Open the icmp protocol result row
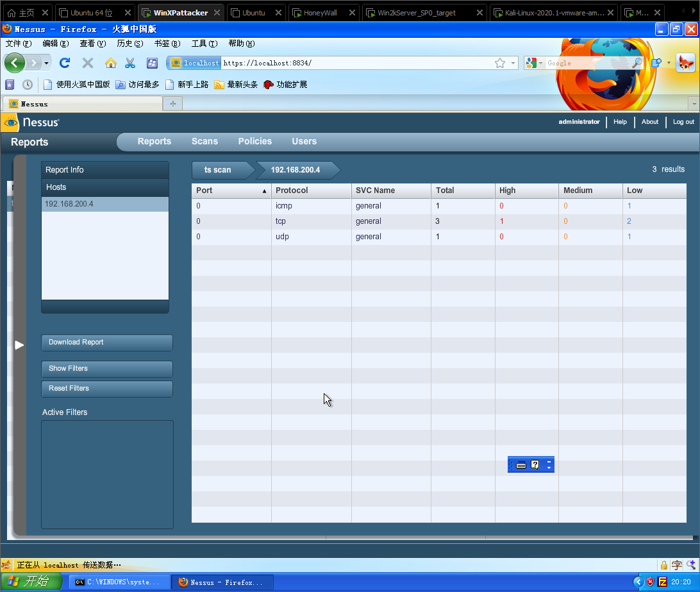This screenshot has height=592, width=700. coord(439,206)
